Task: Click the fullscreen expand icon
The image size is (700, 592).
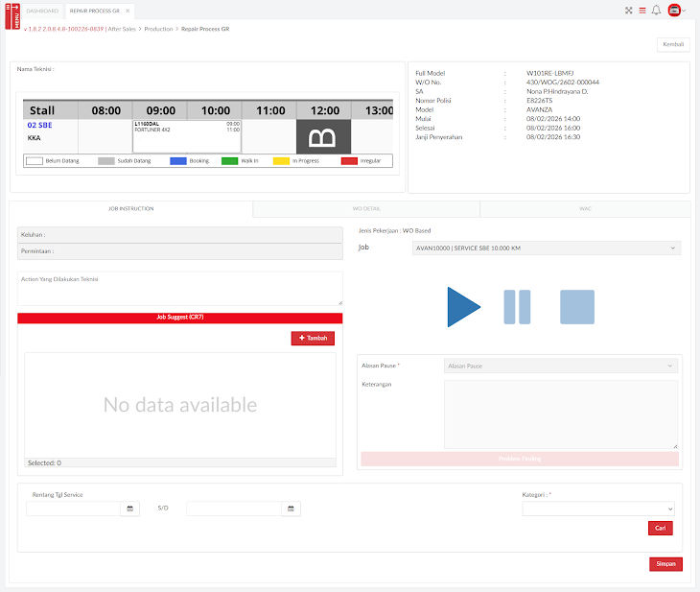Action: (x=629, y=11)
